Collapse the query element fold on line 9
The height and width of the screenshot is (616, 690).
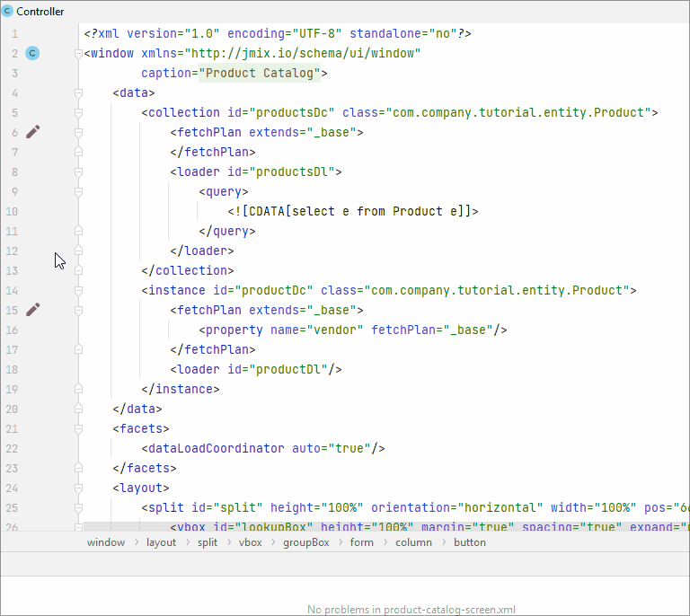78,191
